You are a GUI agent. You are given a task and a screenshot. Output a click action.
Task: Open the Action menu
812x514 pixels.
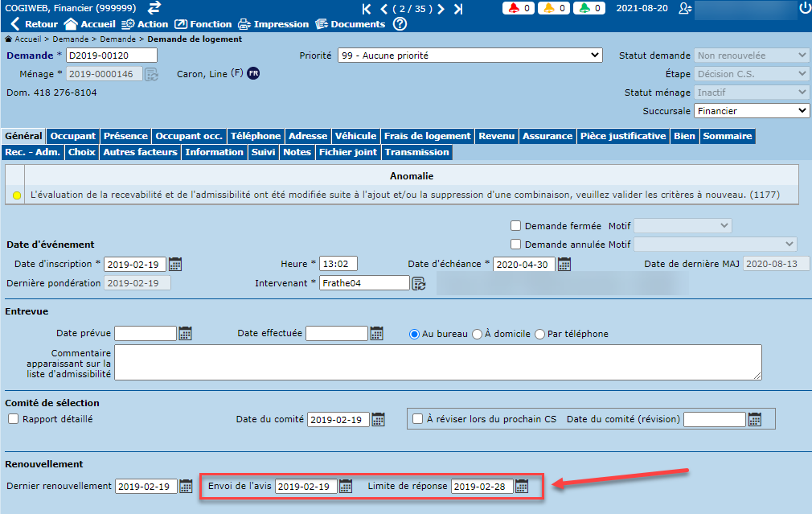coord(144,24)
